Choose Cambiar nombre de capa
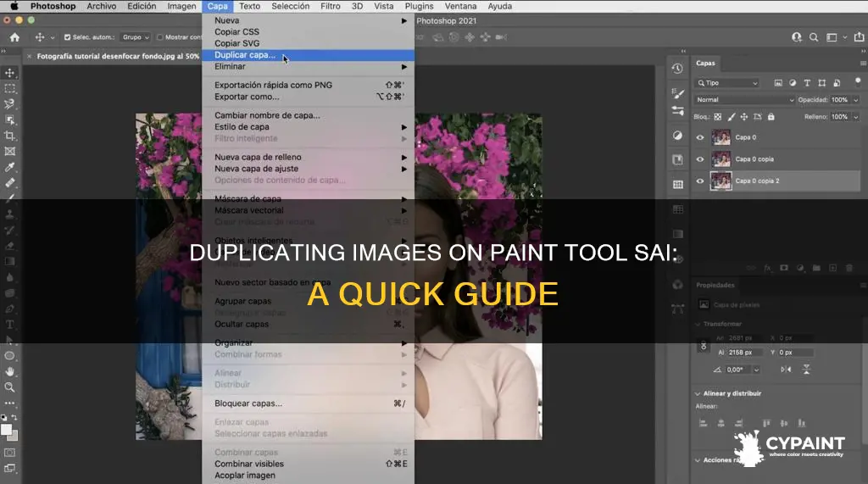 pos(309,115)
